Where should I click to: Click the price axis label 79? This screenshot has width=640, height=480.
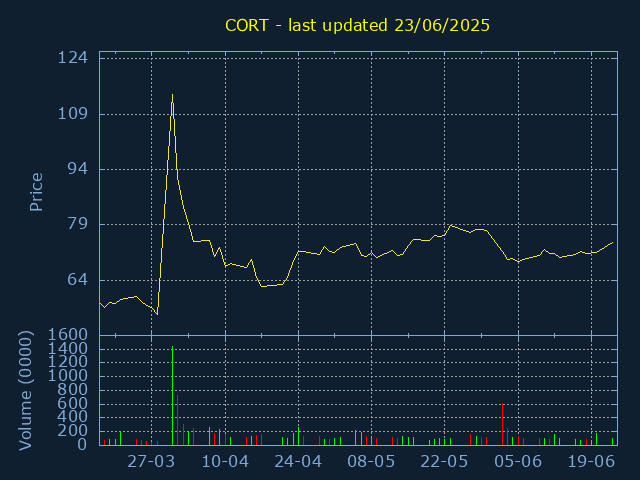pyautogui.click(x=78, y=224)
